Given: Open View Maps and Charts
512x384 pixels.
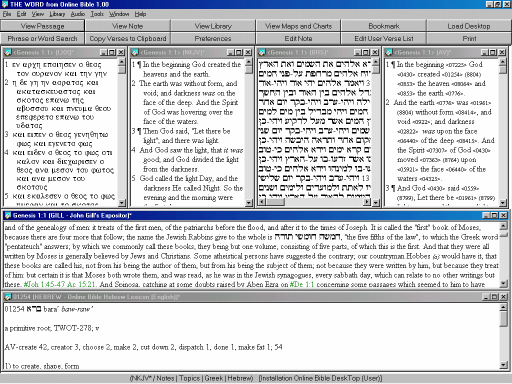Looking at the screenshot, I should pyautogui.click(x=298, y=26).
